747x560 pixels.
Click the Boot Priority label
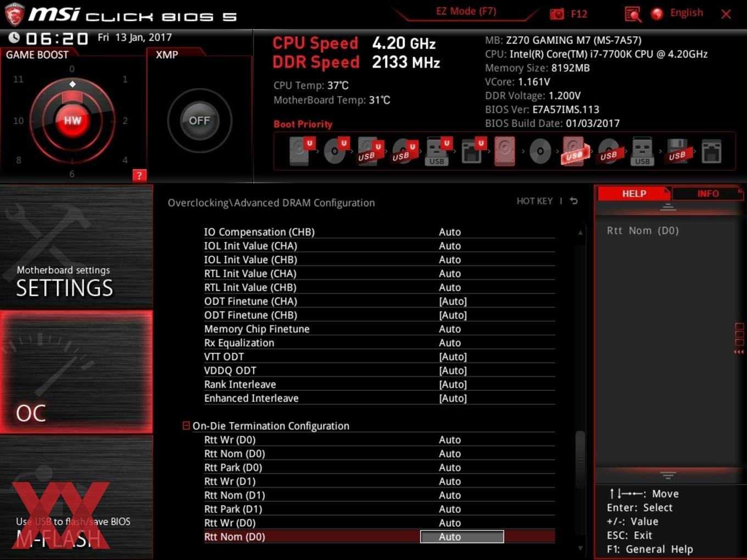(x=303, y=124)
